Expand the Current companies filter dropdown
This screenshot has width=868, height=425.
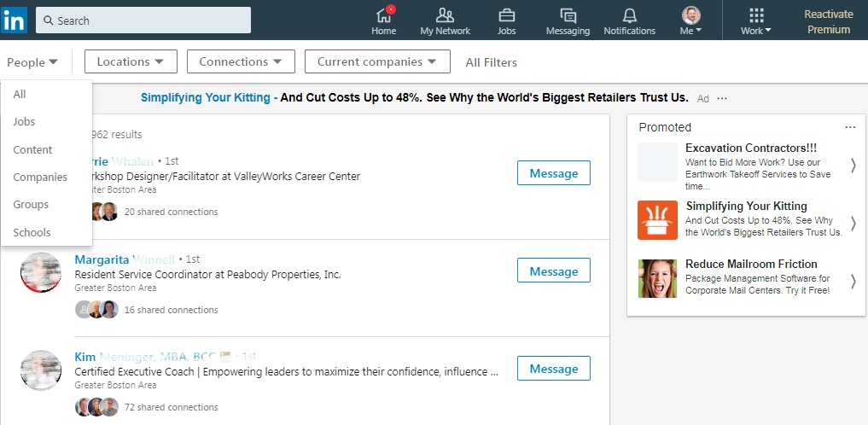[x=376, y=61]
